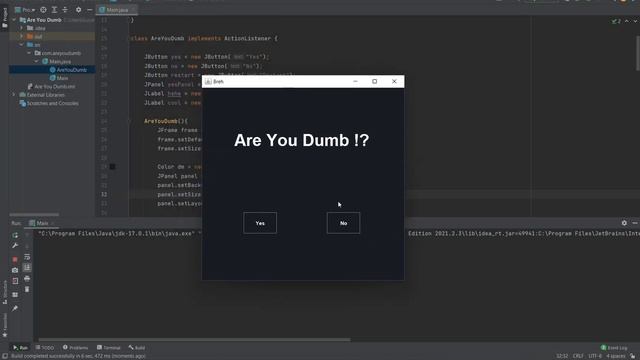Image resolution: width=640 pixels, height=360 pixels.
Task: Click the Rerun icon in Run panel
Action: click(x=15, y=235)
